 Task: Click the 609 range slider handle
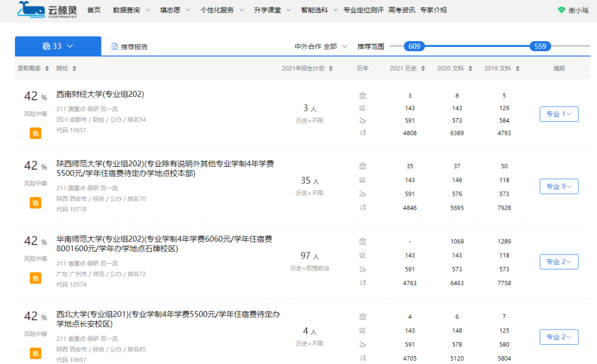tap(414, 46)
